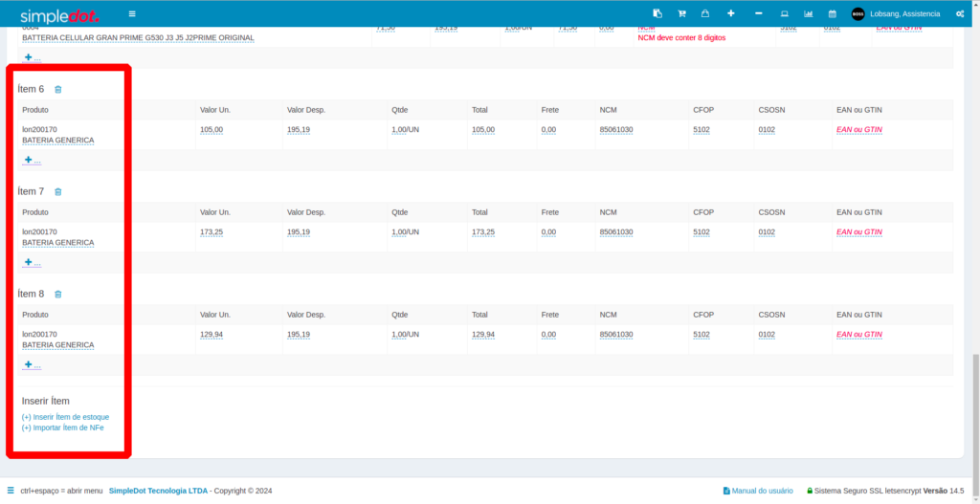Open the bar chart reports icon

pyautogui.click(x=809, y=13)
